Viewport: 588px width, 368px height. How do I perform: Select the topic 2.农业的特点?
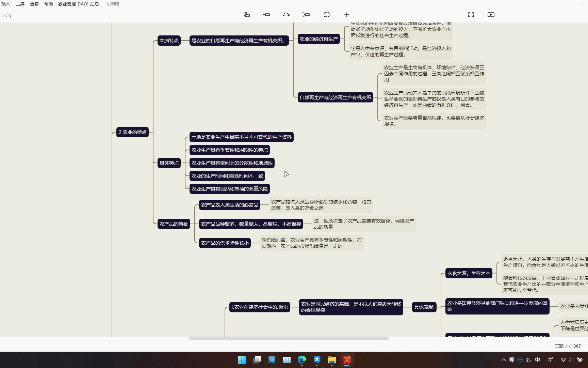[133, 132]
